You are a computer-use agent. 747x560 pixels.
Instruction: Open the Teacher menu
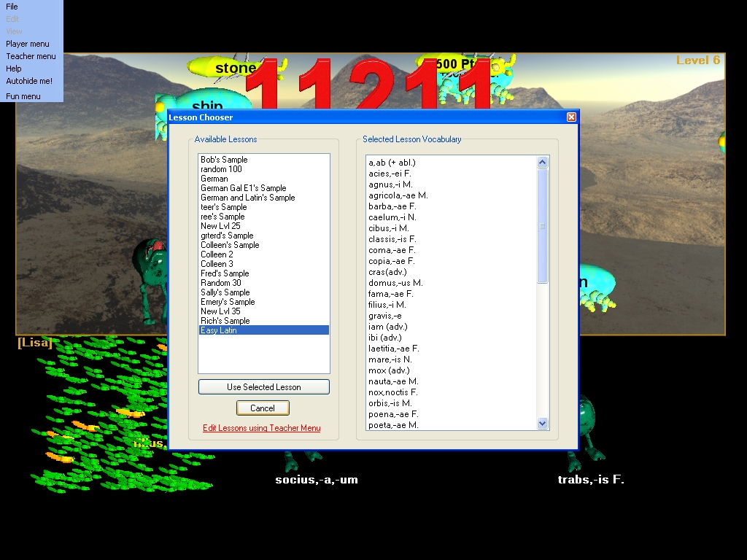click(x=31, y=56)
